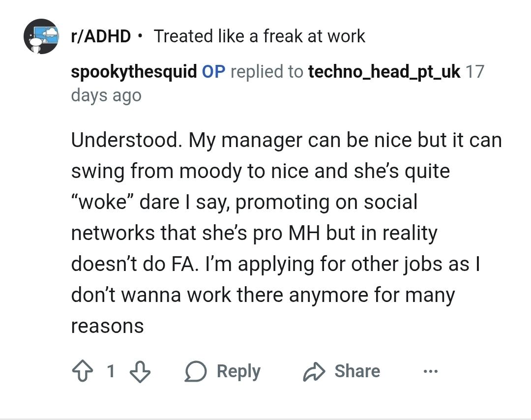This screenshot has height=420, width=531.
Task: Open the r/ADHD subreddit link
Action: [x=101, y=36]
